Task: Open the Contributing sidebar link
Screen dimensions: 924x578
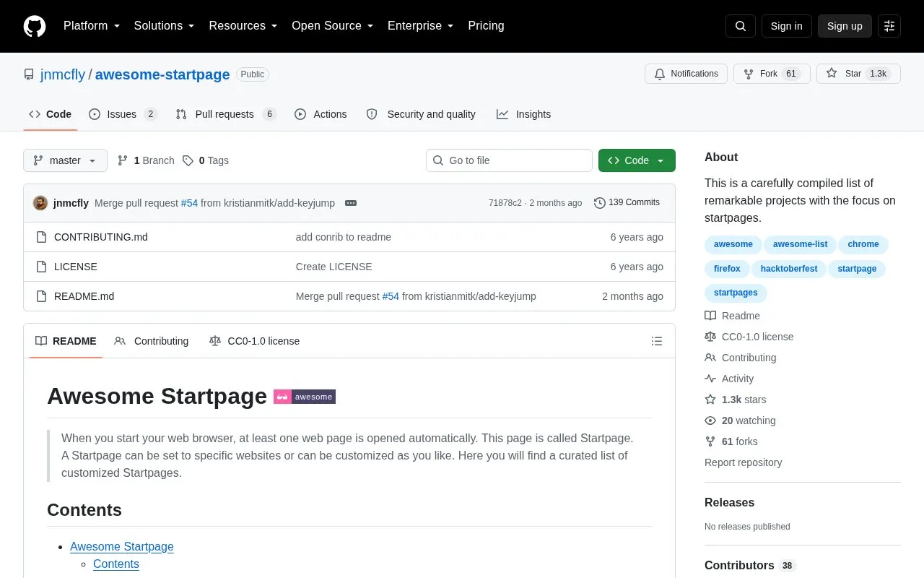Action: (x=741, y=358)
